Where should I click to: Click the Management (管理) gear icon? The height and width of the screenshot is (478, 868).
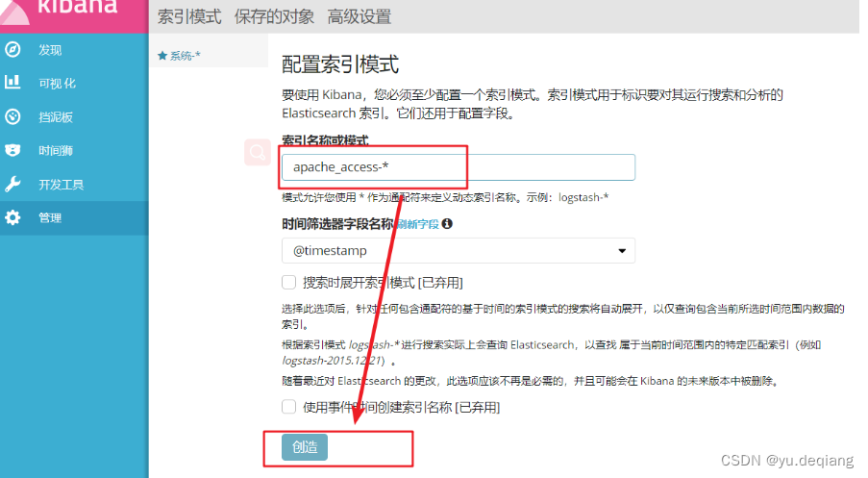pos(12,217)
